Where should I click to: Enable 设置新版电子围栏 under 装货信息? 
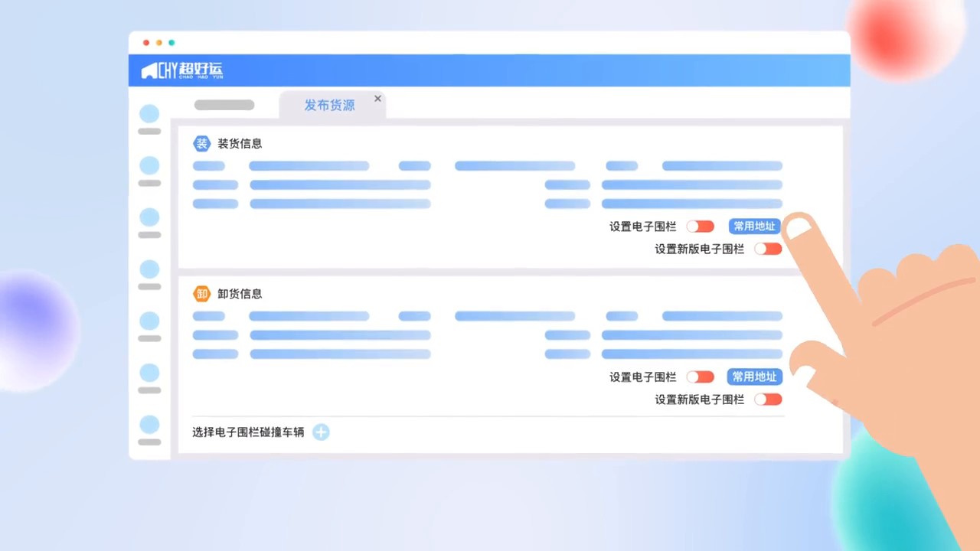[768, 249]
